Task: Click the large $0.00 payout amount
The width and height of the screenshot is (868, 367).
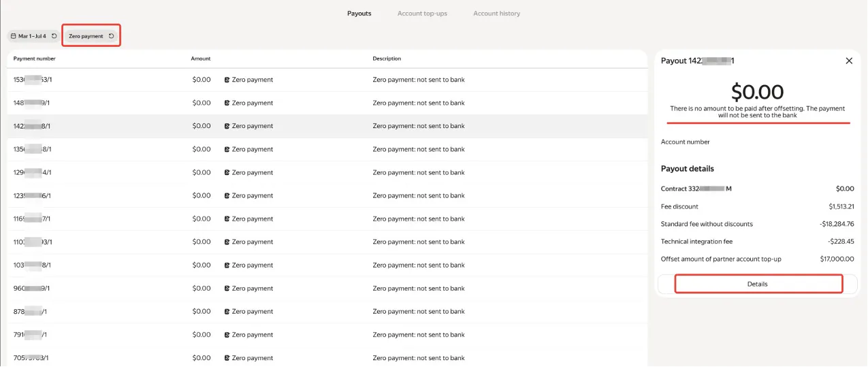Action: (x=757, y=91)
